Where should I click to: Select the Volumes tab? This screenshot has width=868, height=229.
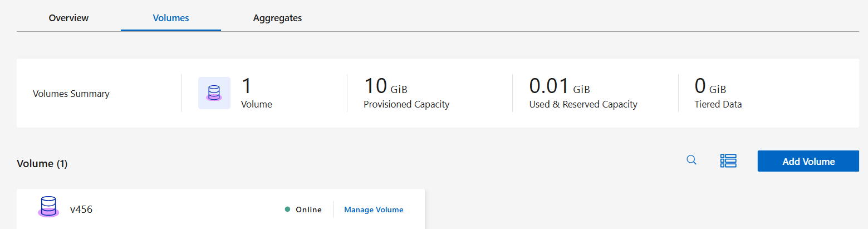(x=171, y=18)
